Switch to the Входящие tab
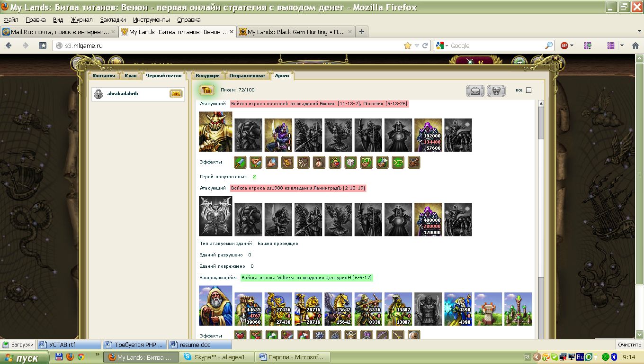 (207, 76)
